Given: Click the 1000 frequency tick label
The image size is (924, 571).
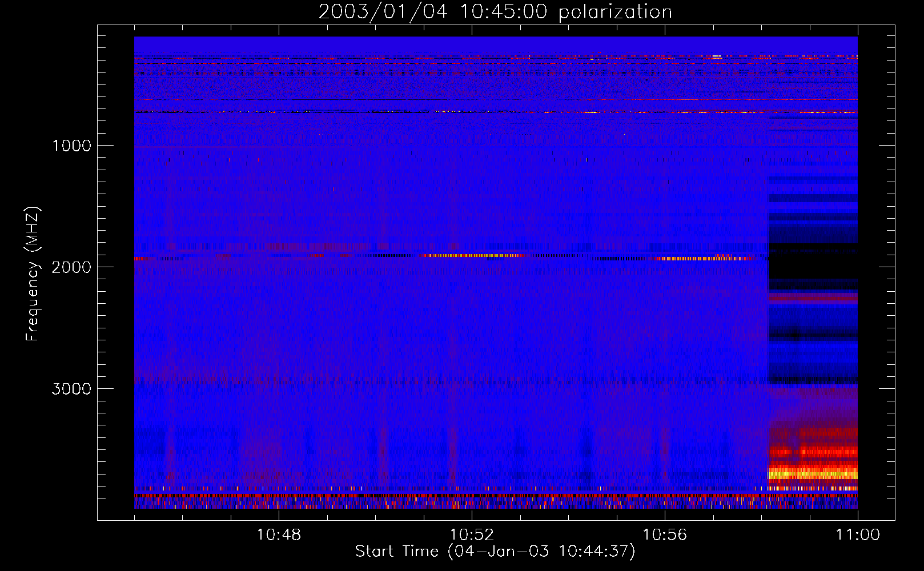Looking at the screenshot, I should 71,146.
